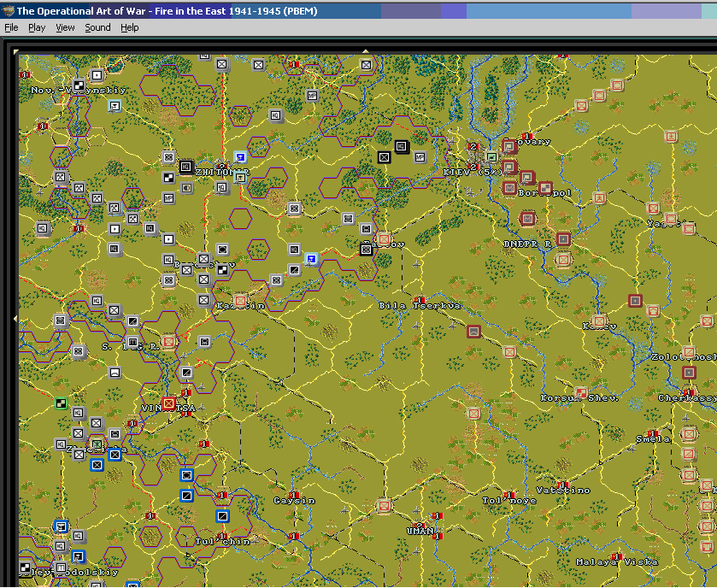Click the game window title bar

pyautogui.click(x=359, y=10)
